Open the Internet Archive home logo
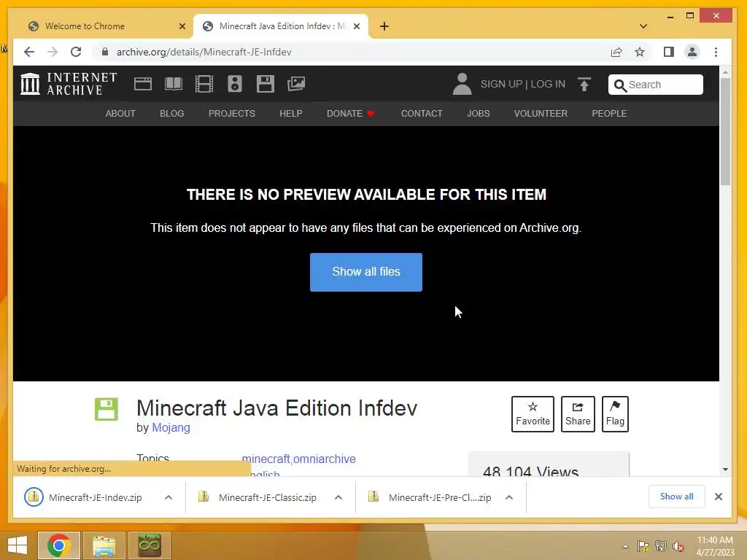This screenshot has width=747, height=560. click(x=69, y=84)
